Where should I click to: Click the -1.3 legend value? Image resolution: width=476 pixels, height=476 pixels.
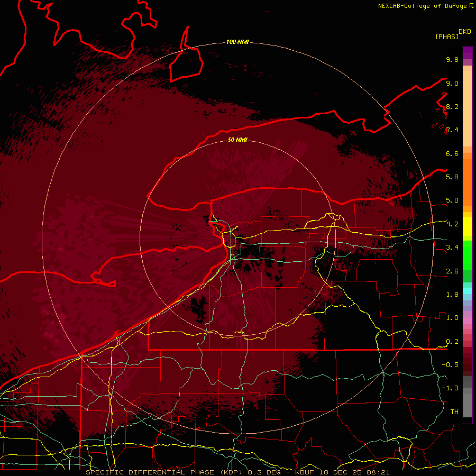pyautogui.click(x=450, y=388)
